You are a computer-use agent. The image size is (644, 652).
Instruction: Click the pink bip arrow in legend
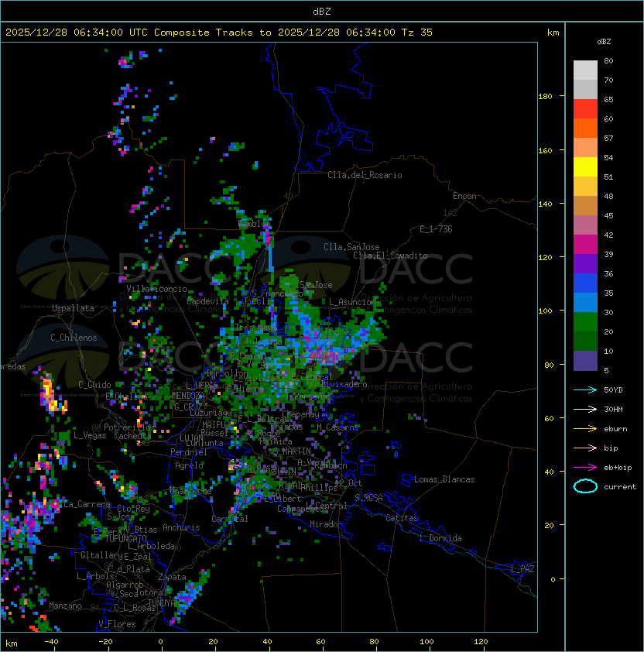click(585, 448)
